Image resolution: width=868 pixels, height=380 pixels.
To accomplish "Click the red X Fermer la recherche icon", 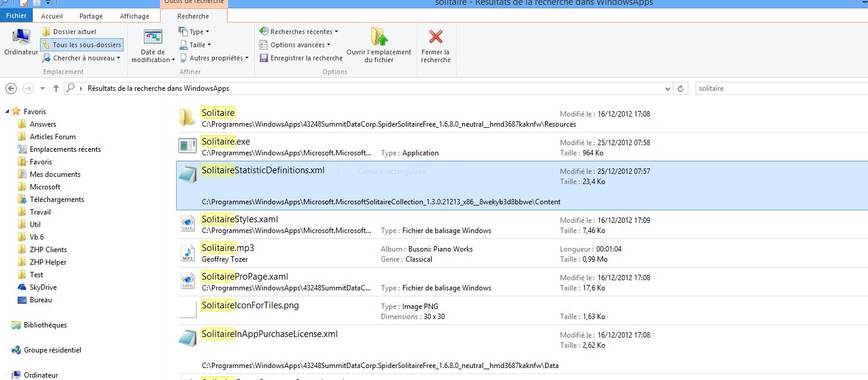I will pyautogui.click(x=436, y=37).
